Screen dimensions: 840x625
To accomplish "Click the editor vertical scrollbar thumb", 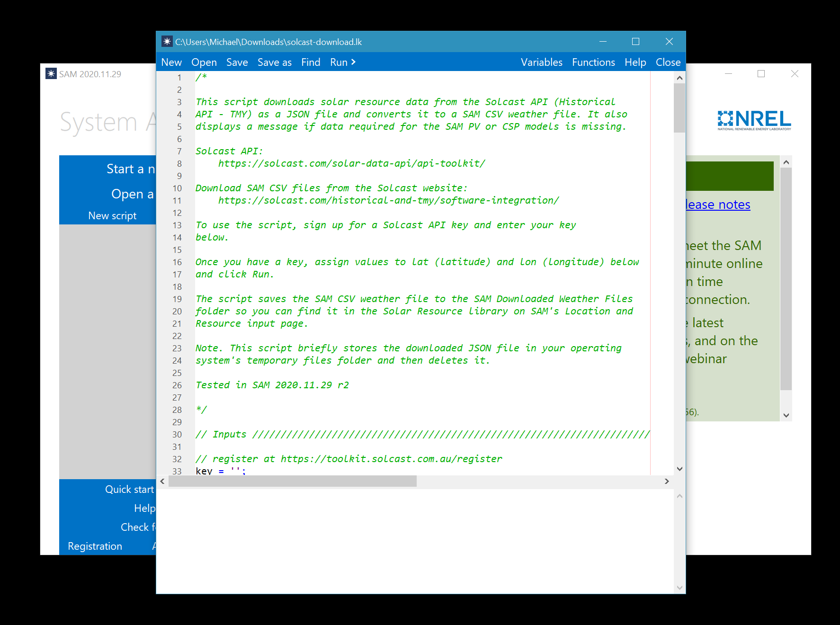I will (679, 108).
